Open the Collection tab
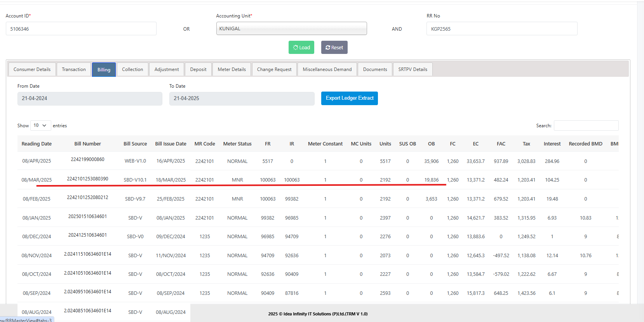644x322 pixels. (x=132, y=69)
